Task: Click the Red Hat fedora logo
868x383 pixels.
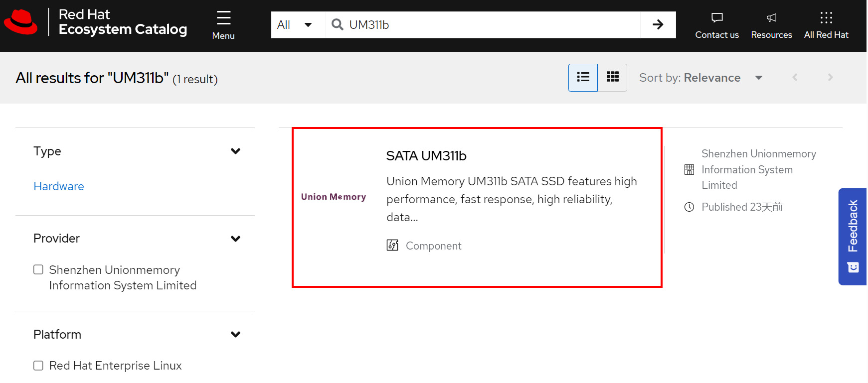Action: click(21, 22)
